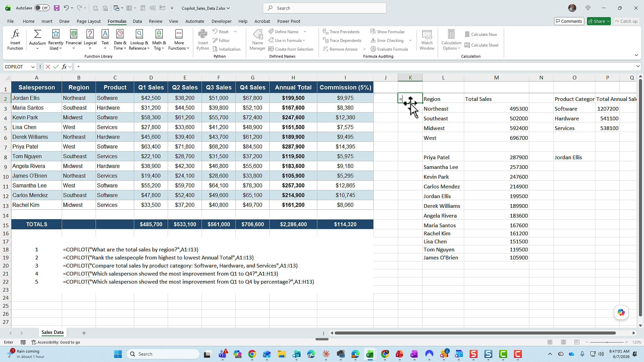644x362 pixels.
Task: Open the Text functions library
Action: point(105,40)
